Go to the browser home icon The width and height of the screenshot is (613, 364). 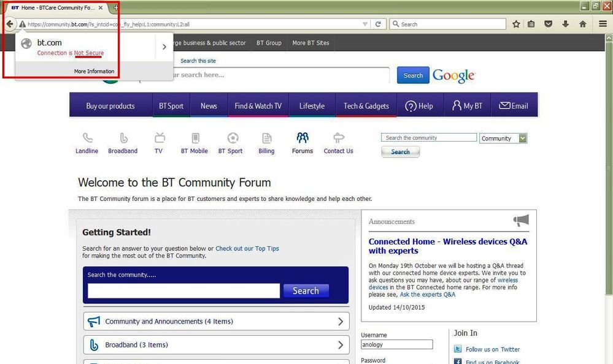click(x=582, y=25)
